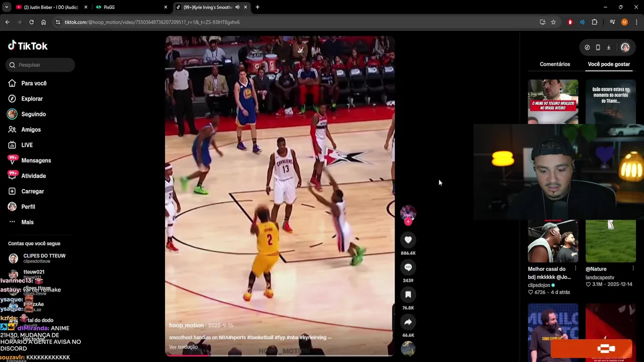Image resolution: width=644 pixels, height=362 pixels.
Task: Click the site information icon
Action: click(58, 22)
